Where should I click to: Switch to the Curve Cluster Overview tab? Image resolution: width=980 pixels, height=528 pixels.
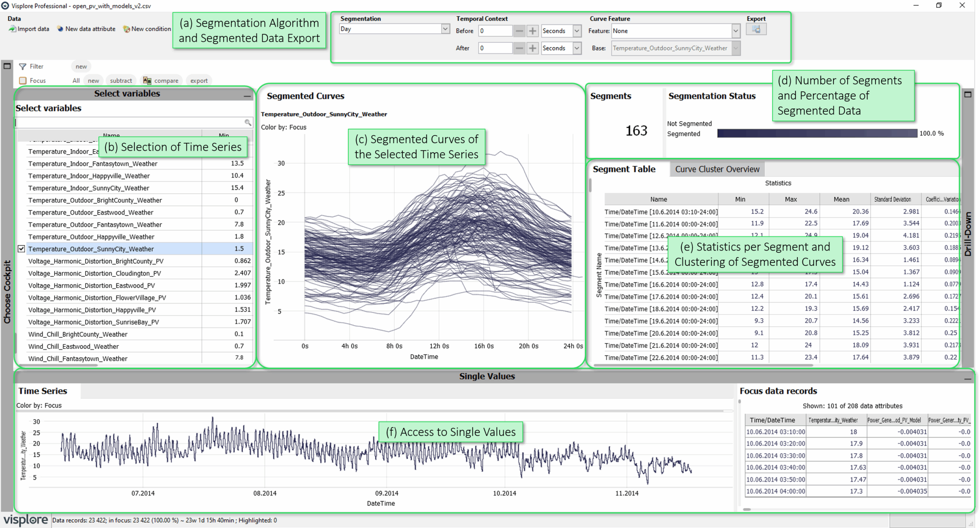coord(717,169)
